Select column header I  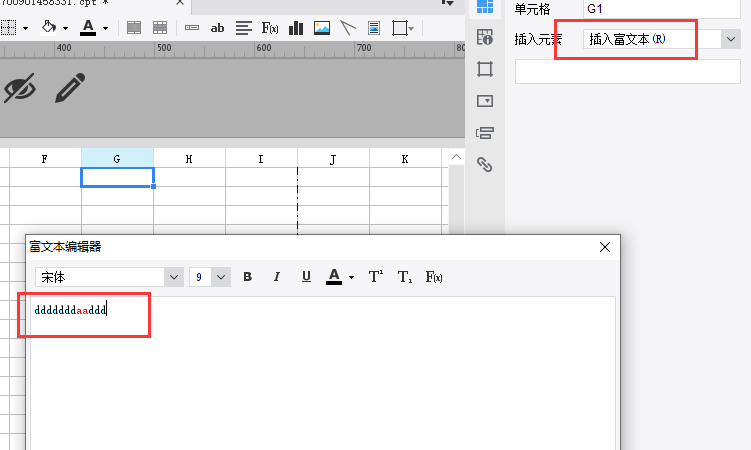tap(261, 158)
